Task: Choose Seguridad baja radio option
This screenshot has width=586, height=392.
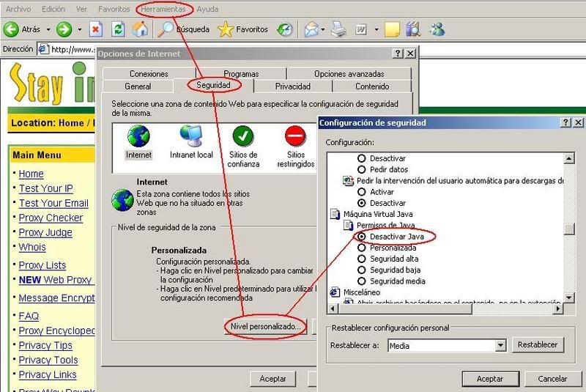Action: [360, 270]
